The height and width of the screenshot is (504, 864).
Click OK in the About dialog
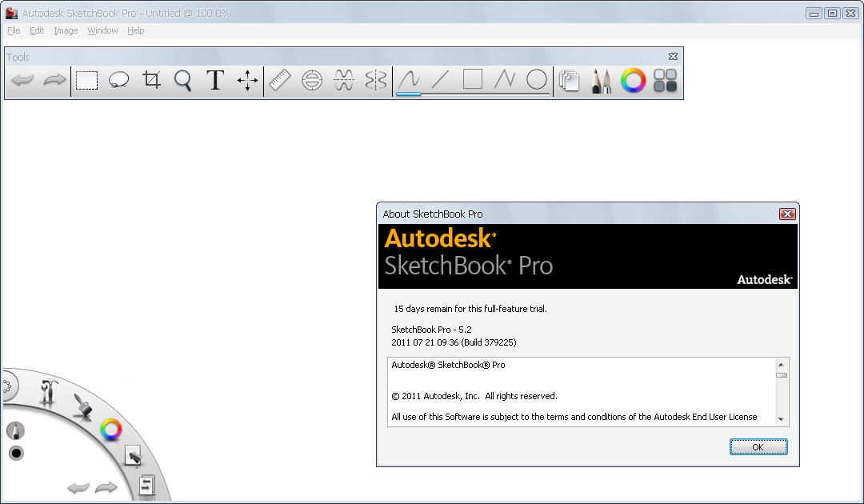(x=758, y=447)
